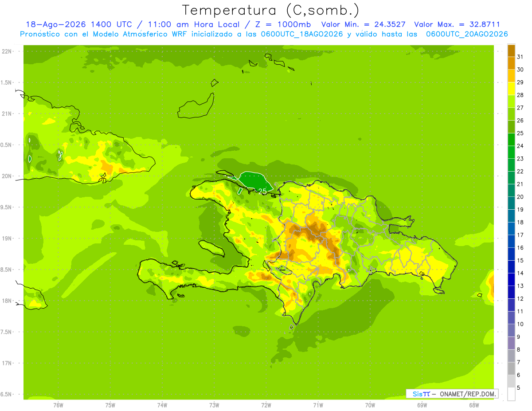Click the "31" color scale label
Viewport: 532px width, 411px height.
coord(520,57)
